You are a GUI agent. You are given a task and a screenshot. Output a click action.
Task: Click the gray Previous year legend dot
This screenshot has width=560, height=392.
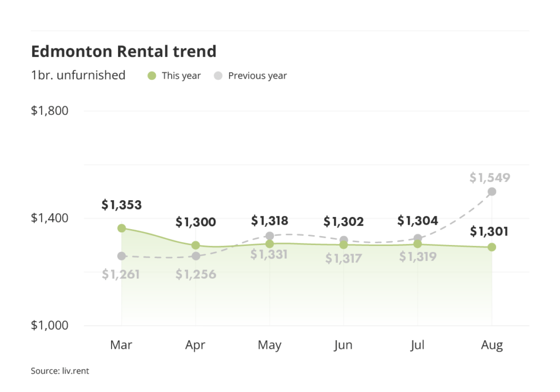coord(218,75)
